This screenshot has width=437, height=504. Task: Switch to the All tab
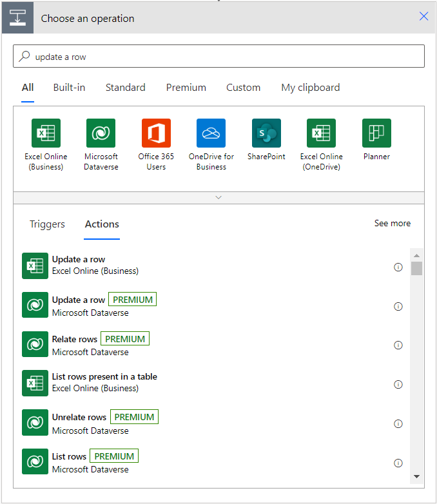[28, 88]
